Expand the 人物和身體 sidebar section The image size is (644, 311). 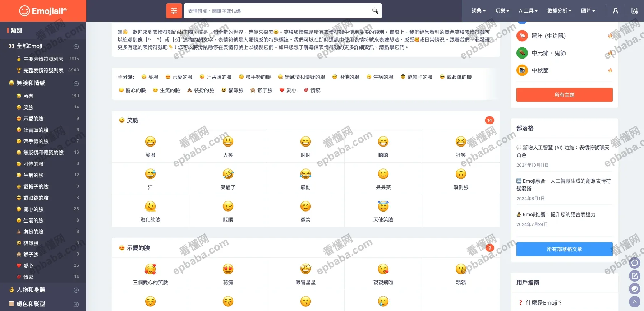(x=76, y=290)
